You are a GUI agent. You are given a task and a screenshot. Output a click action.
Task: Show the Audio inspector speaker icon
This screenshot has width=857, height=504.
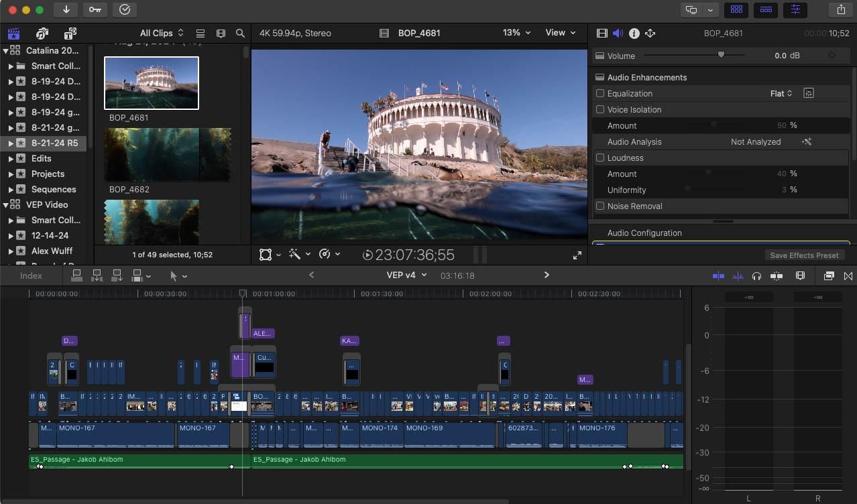pyautogui.click(x=618, y=33)
